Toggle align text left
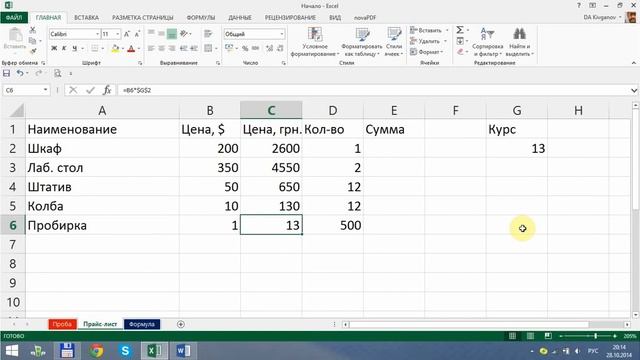 (x=151, y=48)
